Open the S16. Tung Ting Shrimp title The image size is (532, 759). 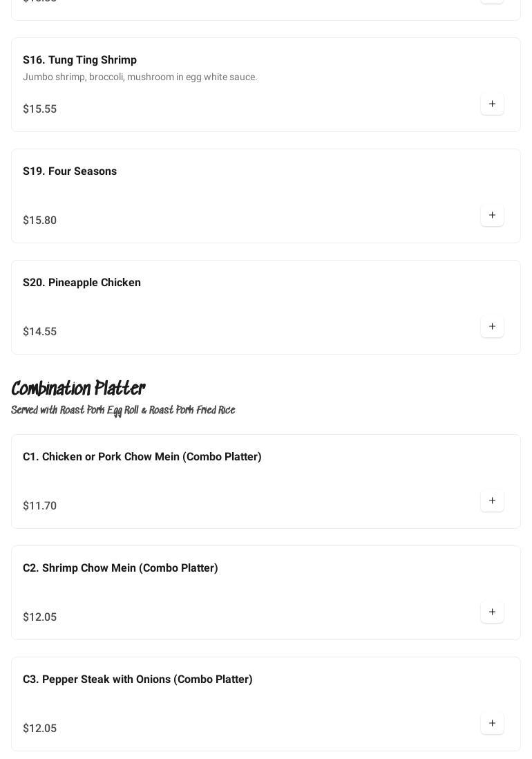(x=79, y=60)
